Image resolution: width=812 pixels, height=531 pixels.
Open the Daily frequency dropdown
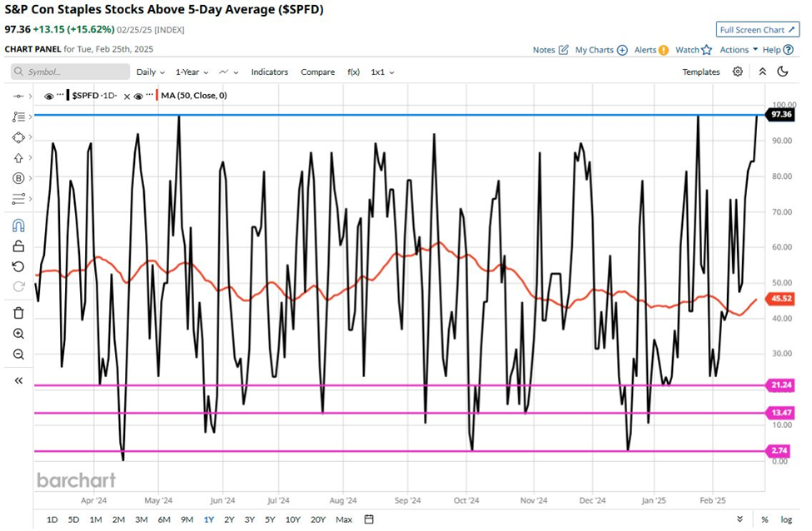point(151,72)
